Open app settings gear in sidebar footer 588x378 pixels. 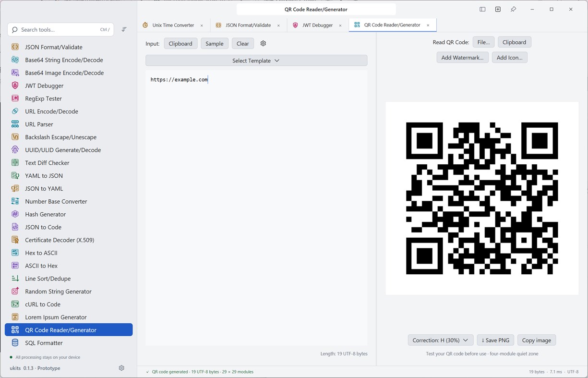[x=121, y=368]
